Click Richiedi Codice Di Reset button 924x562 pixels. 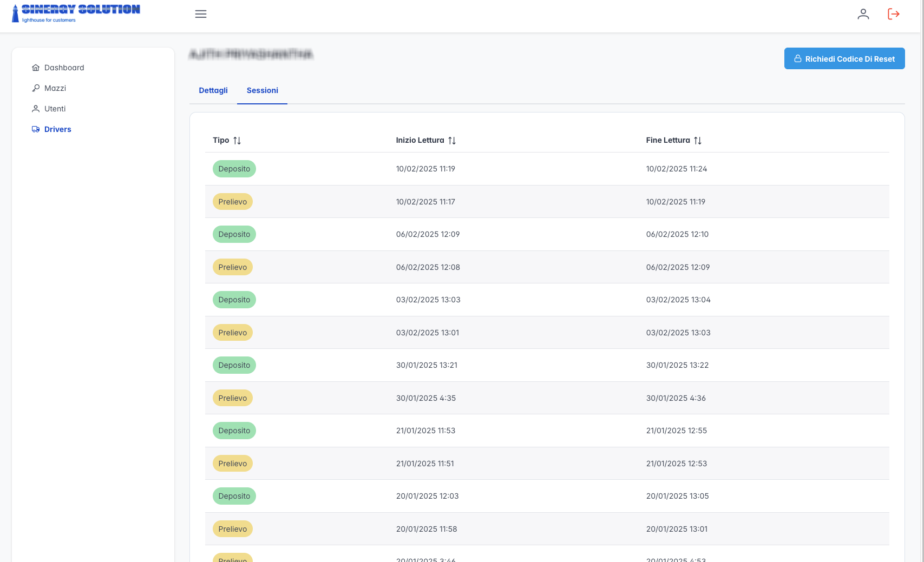point(844,58)
